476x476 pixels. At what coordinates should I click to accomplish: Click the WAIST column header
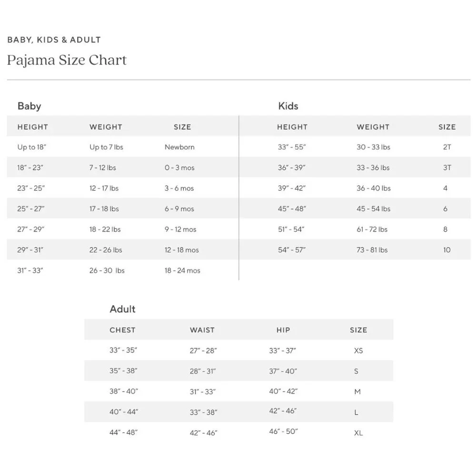click(202, 330)
